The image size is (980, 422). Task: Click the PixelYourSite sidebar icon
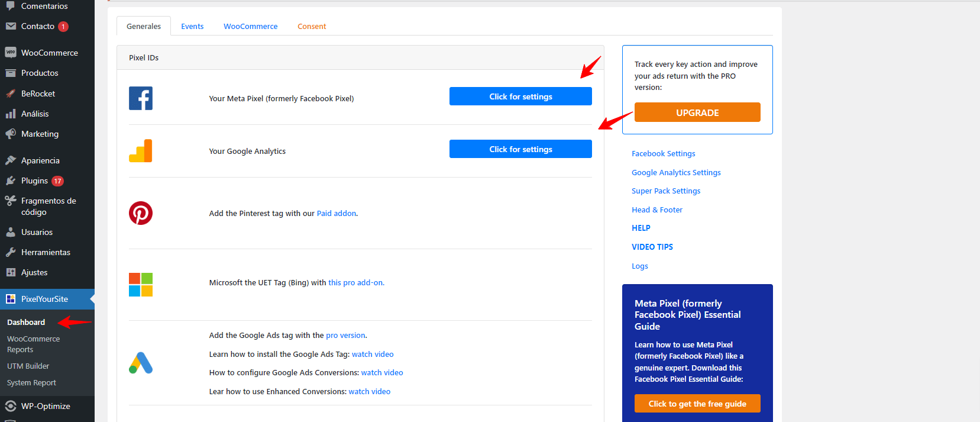click(x=11, y=299)
